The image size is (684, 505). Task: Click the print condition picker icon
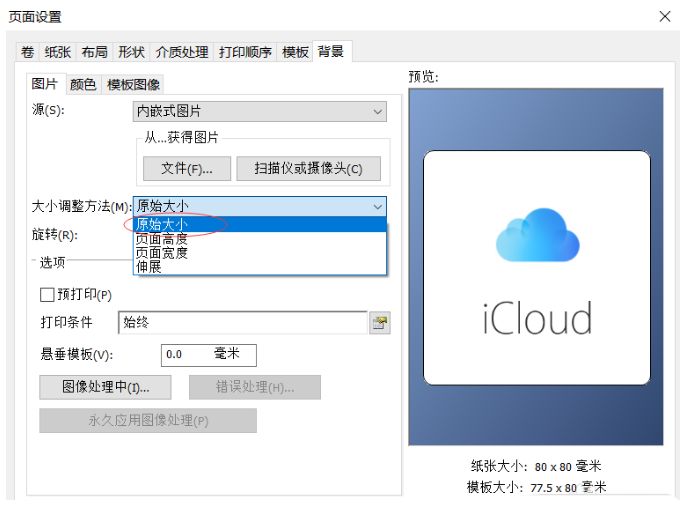tap(379, 322)
